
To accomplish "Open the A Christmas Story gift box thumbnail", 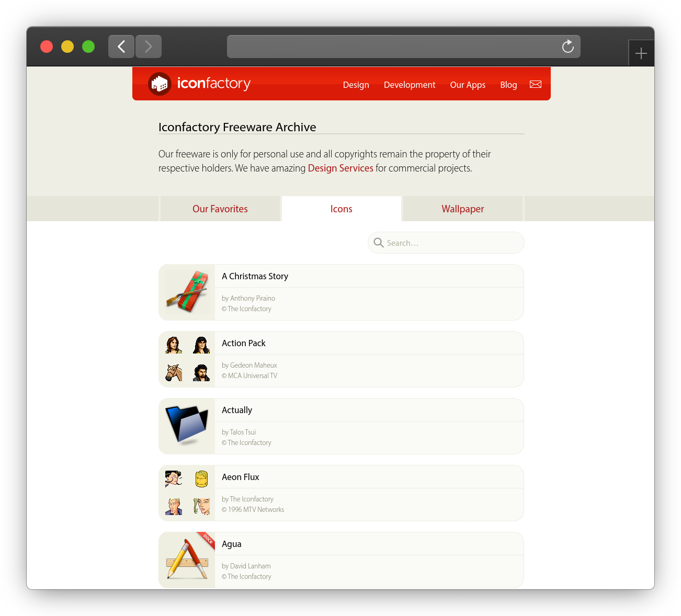I will 187,292.
